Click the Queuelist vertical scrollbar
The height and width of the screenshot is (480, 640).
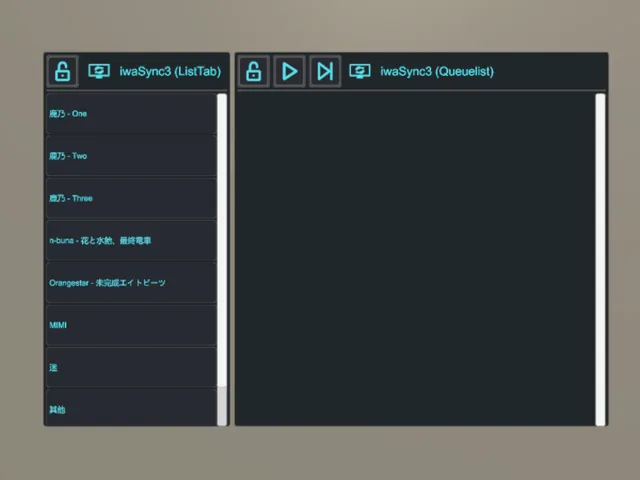(600, 260)
